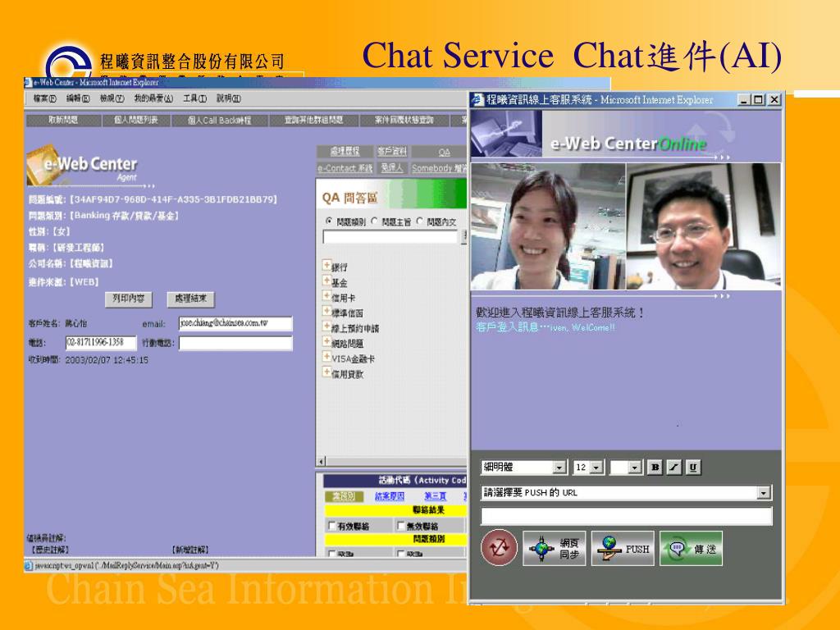Switch to the 個人問題列表 tab
This screenshot has width=840, height=630.
135,120
